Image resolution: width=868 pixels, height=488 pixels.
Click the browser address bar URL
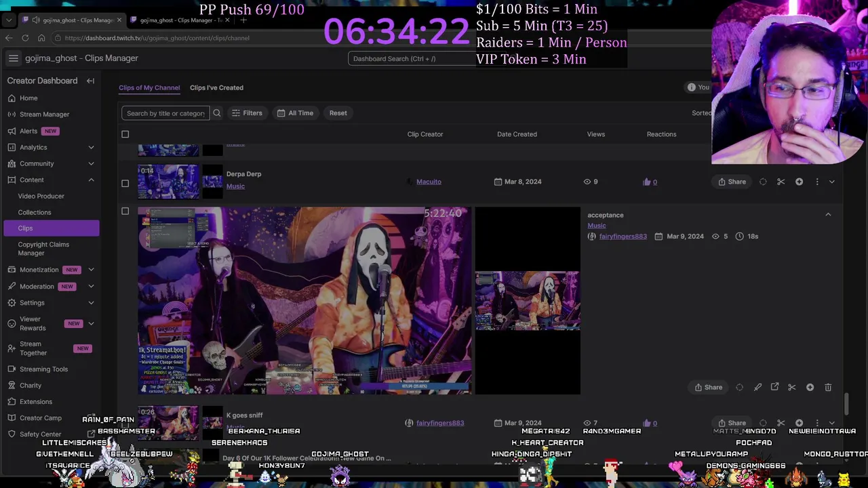[x=157, y=38]
